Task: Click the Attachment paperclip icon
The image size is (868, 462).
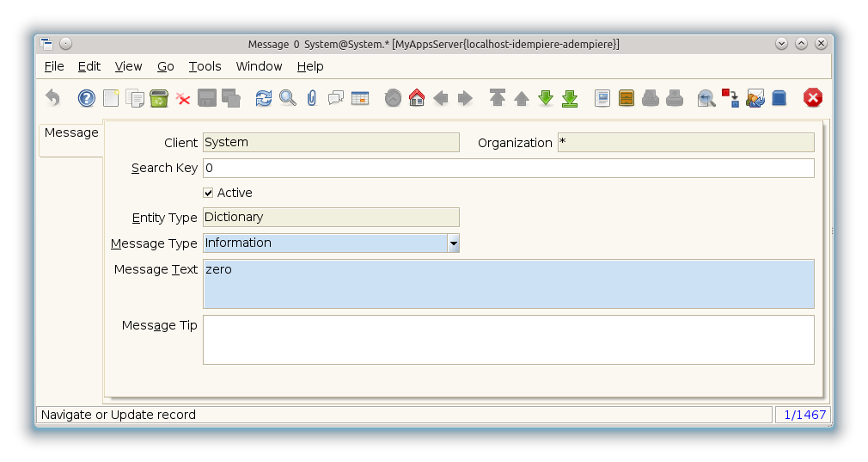Action: (311, 98)
